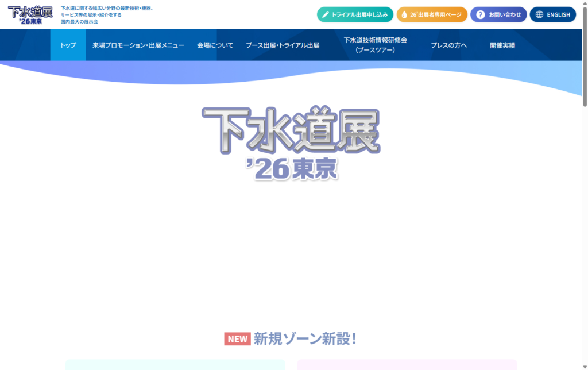588x370 pixels.
Task: Click the トライアル出展申し込み button
Action: pyautogui.click(x=355, y=14)
